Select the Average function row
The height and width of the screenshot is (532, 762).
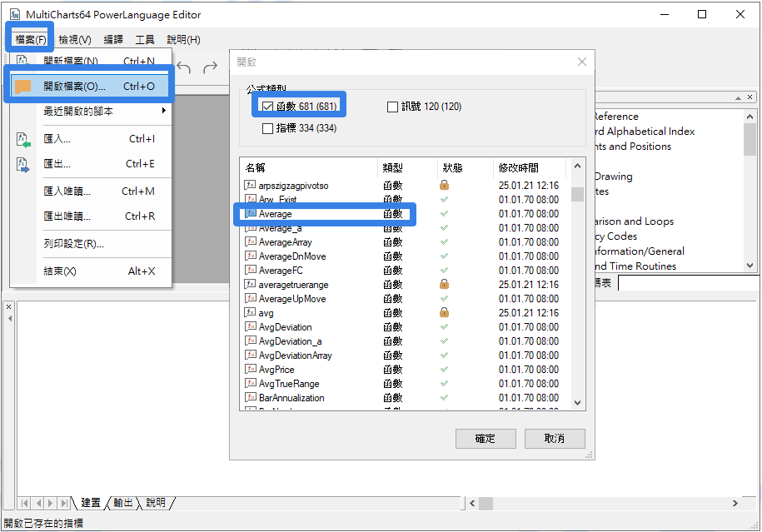tap(405, 214)
